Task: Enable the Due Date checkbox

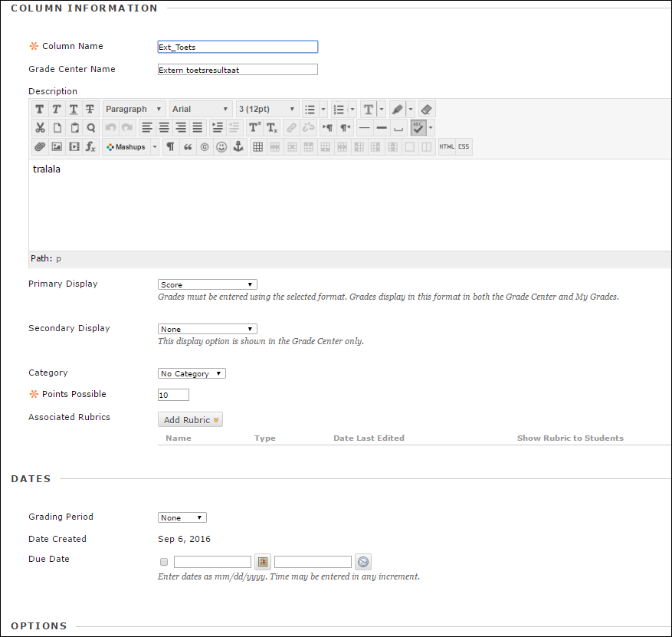Action: pyautogui.click(x=164, y=562)
